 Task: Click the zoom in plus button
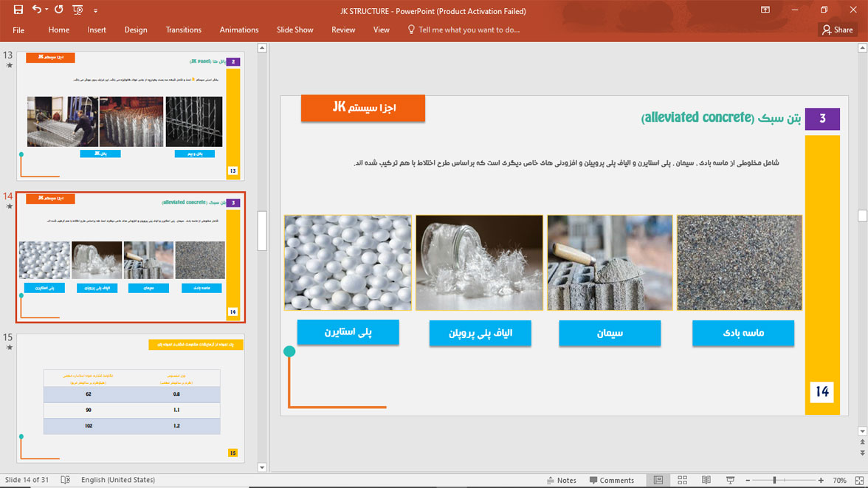[821, 480]
